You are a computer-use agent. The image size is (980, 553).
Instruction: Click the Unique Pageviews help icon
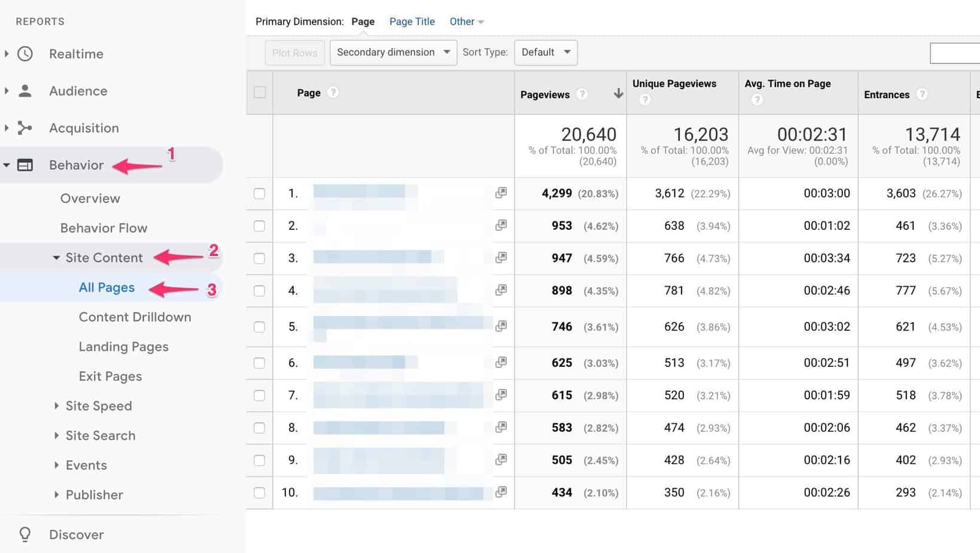coord(645,99)
